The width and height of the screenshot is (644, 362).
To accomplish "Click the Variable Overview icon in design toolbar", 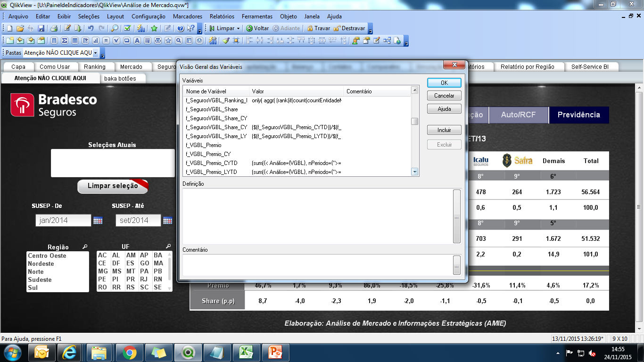I will (376, 41).
